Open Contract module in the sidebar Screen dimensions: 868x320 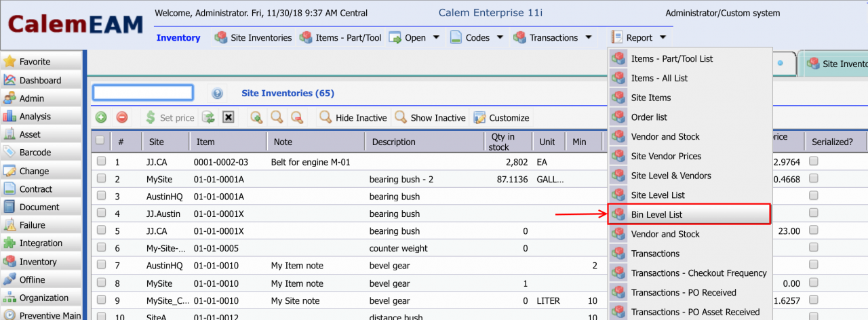pos(41,189)
